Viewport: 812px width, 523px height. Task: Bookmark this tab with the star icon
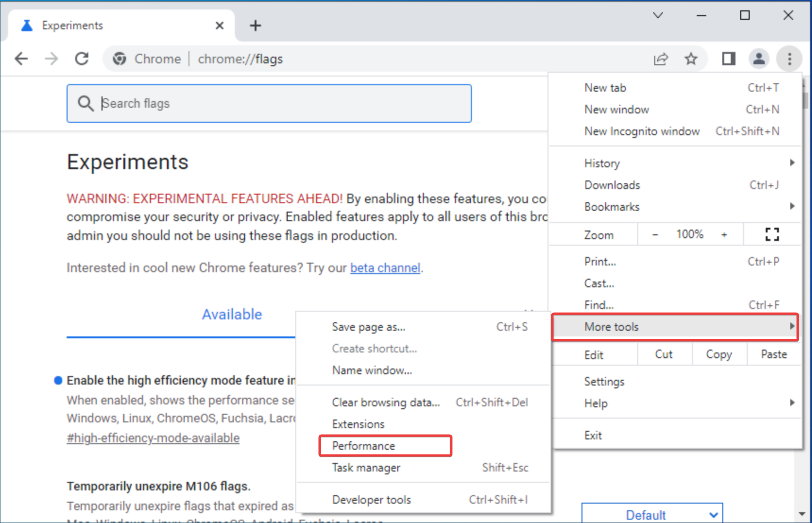691,59
